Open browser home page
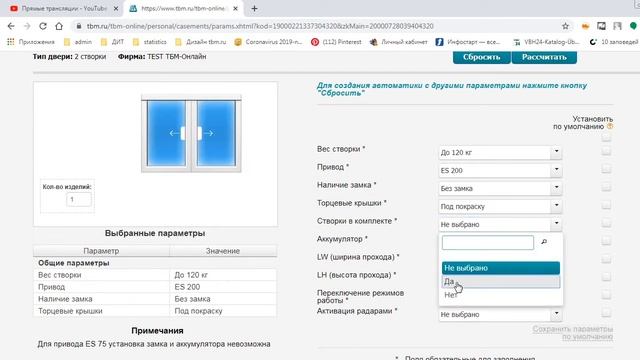 coord(59,26)
